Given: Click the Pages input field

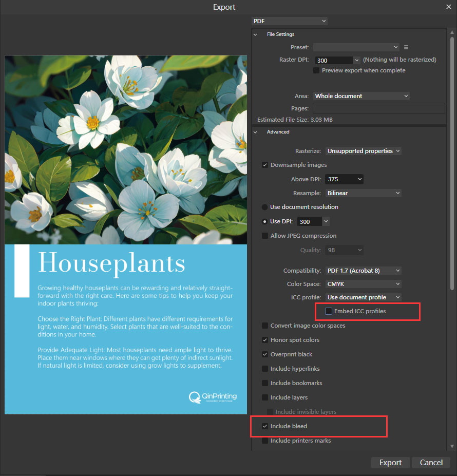Looking at the screenshot, I should click(x=379, y=108).
